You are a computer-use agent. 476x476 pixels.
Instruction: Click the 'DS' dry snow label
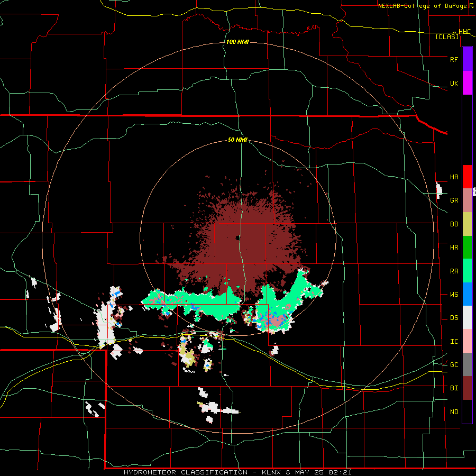pyautogui.click(x=454, y=318)
